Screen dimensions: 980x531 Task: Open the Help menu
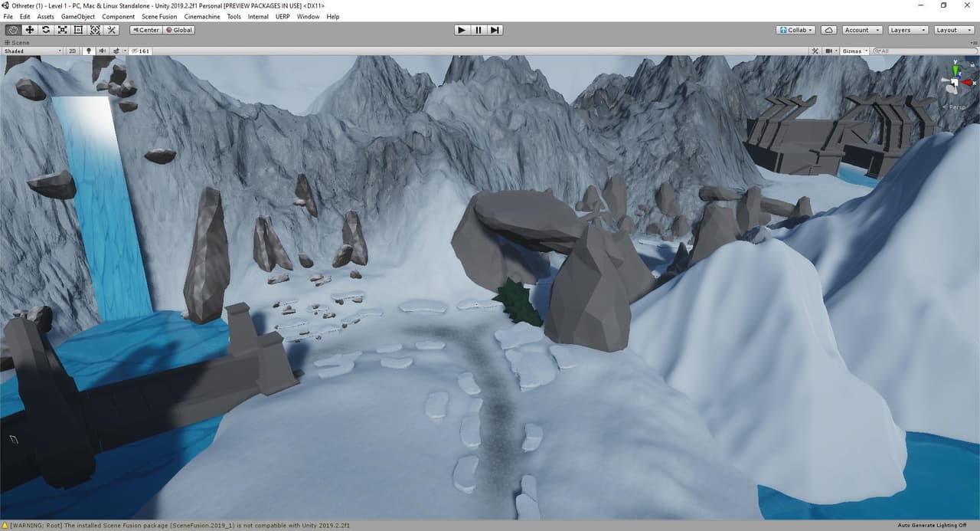tap(332, 16)
